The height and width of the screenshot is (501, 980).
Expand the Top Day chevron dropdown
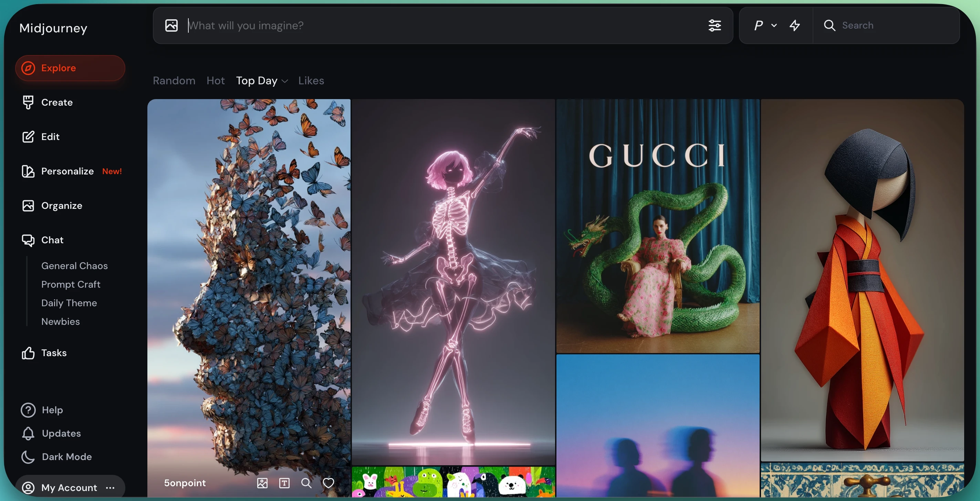(284, 81)
